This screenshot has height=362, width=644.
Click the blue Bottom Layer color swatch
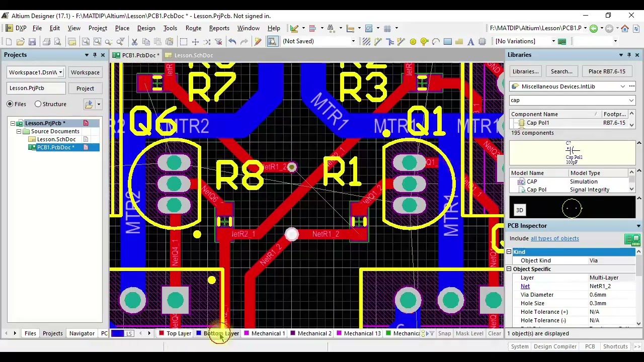pos(199,333)
